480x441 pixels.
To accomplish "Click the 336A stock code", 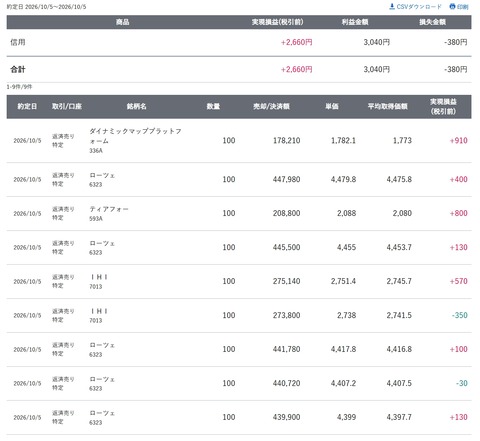I will [96, 151].
